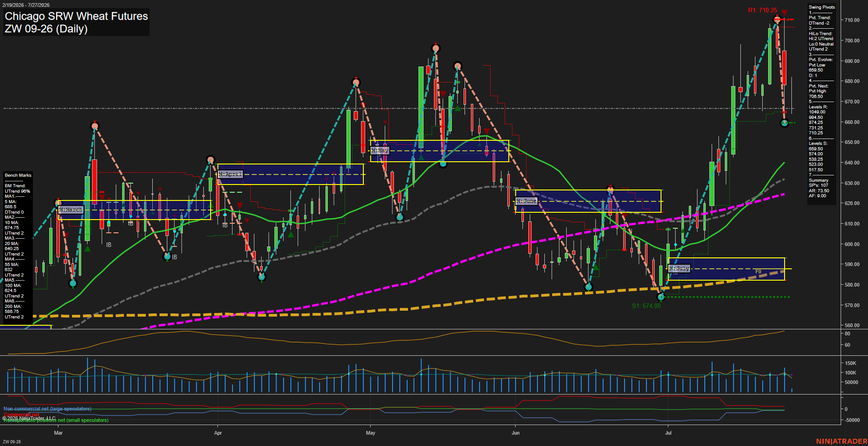The height and width of the screenshot is (446, 868).
Task: Click the late-March swing low pivot near 594
Action: [167, 256]
